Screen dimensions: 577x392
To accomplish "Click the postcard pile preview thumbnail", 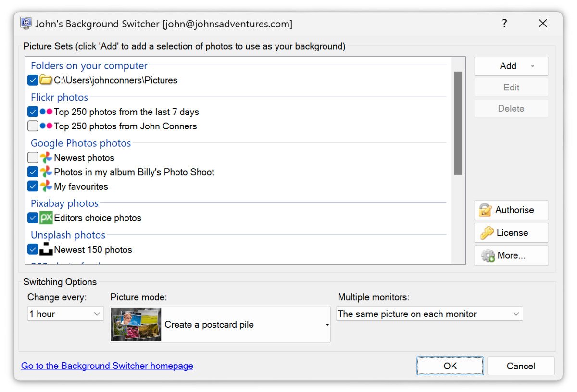I will (136, 325).
